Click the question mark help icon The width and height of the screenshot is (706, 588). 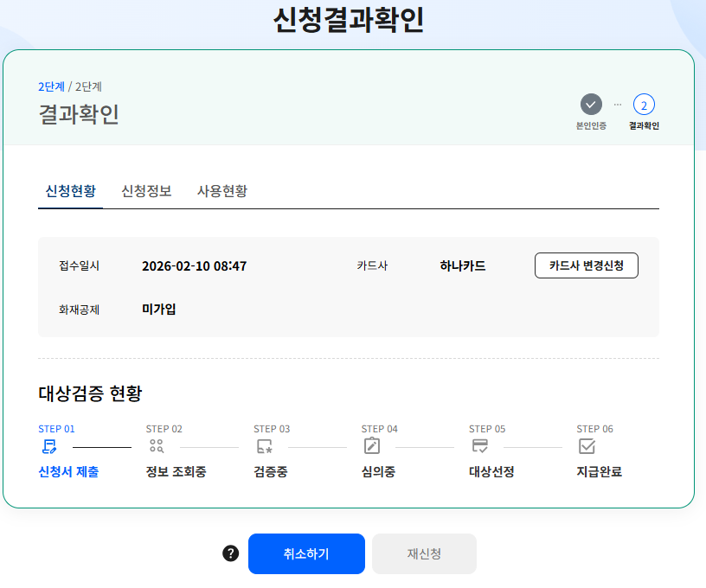[230, 553]
